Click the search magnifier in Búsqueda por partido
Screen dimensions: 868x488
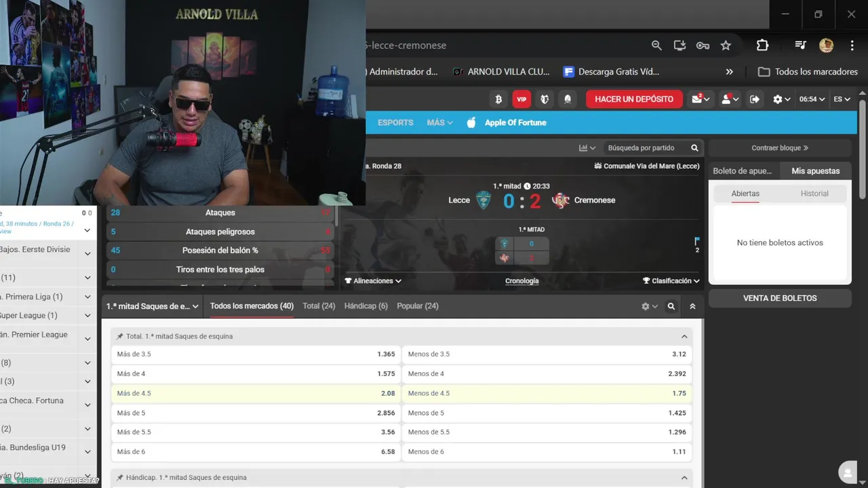(x=694, y=148)
